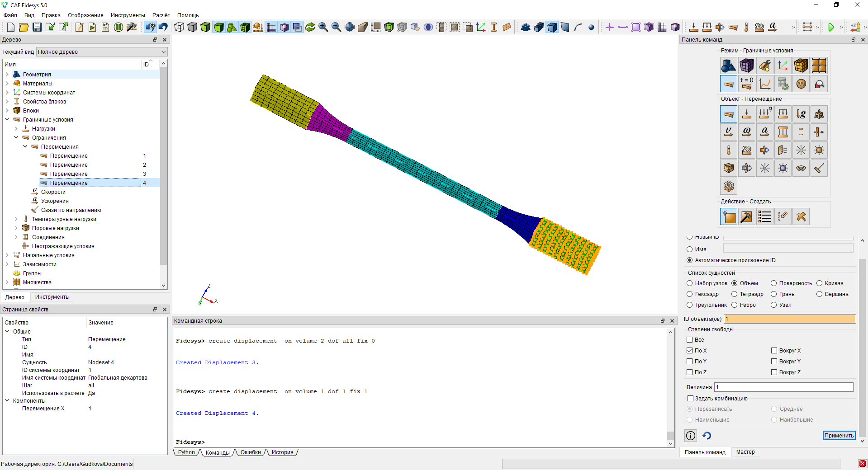Expand the Материалы tree node
The height and width of the screenshot is (470, 868).
7,84
